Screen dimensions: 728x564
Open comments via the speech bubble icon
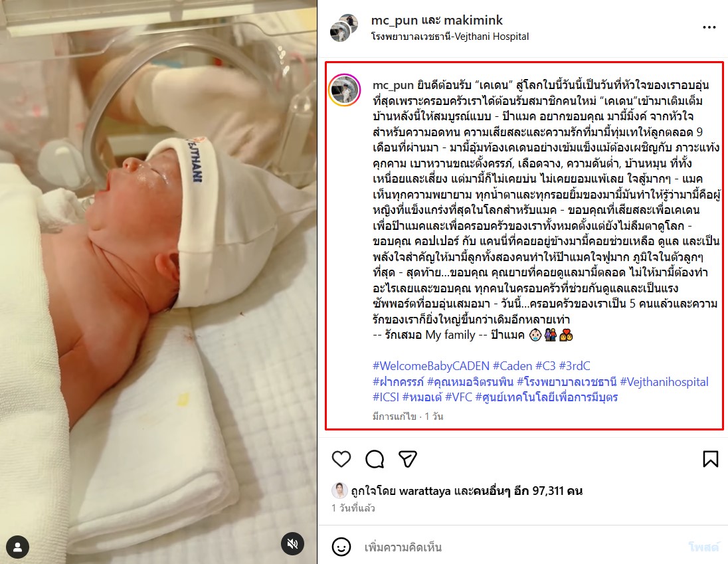pos(375,459)
